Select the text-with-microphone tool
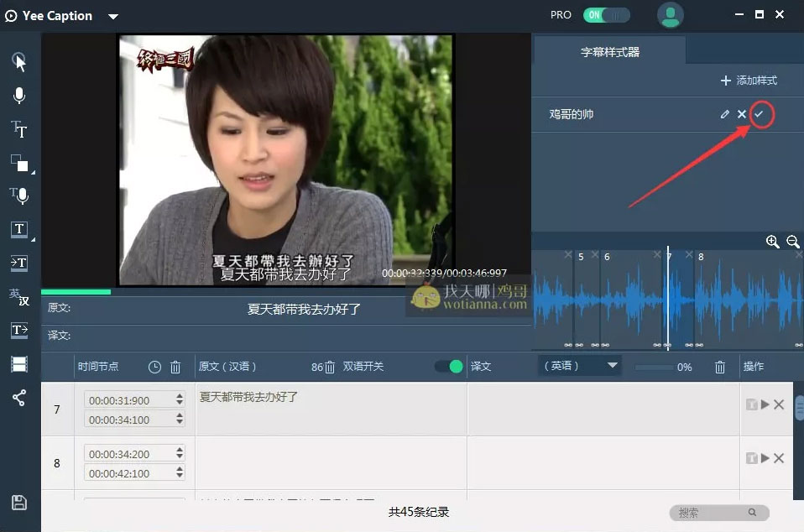804x532 pixels. point(19,196)
